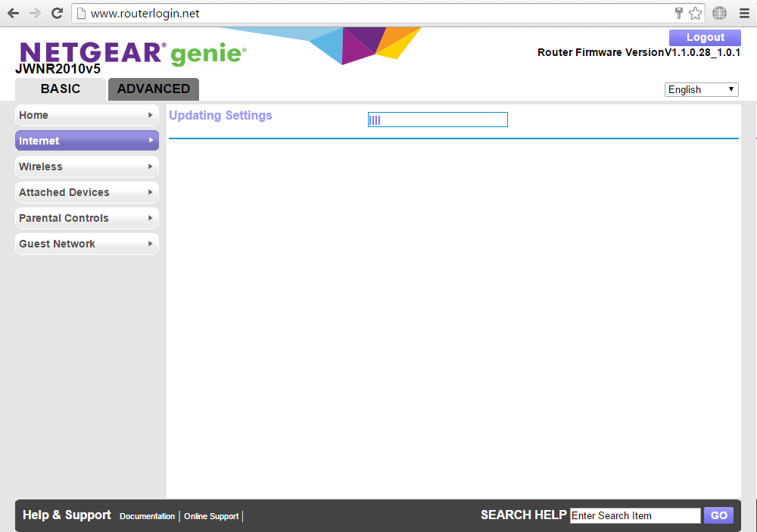The width and height of the screenshot is (757, 532).
Task: Open Parental Controls in the sidebar
Action: click(x=87, y=218)
